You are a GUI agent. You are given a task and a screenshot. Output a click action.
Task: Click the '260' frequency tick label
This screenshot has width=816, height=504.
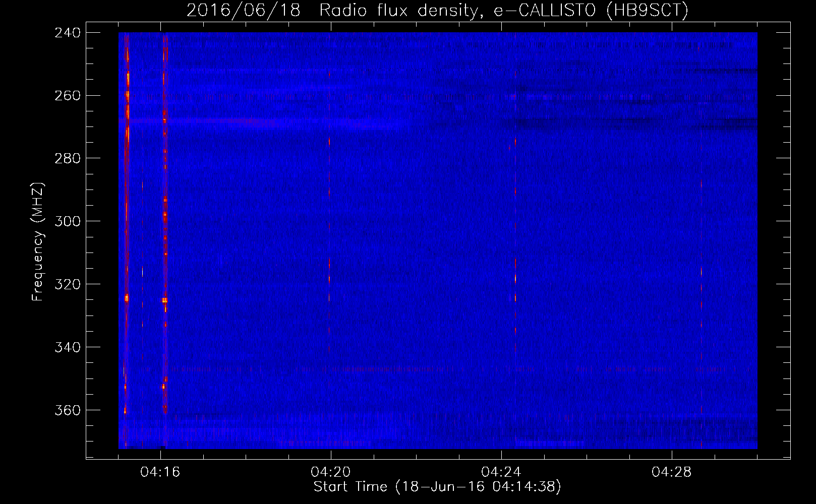click(x=68, y=96)
